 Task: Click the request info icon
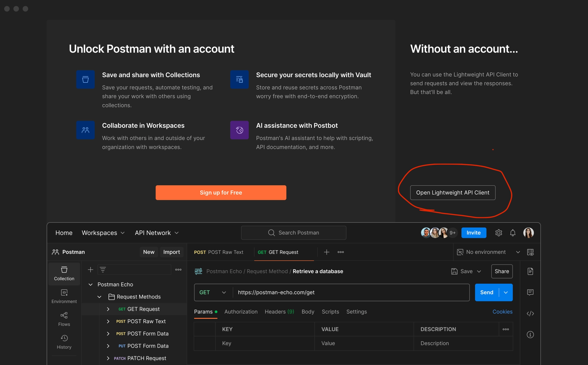click(530, 335)
